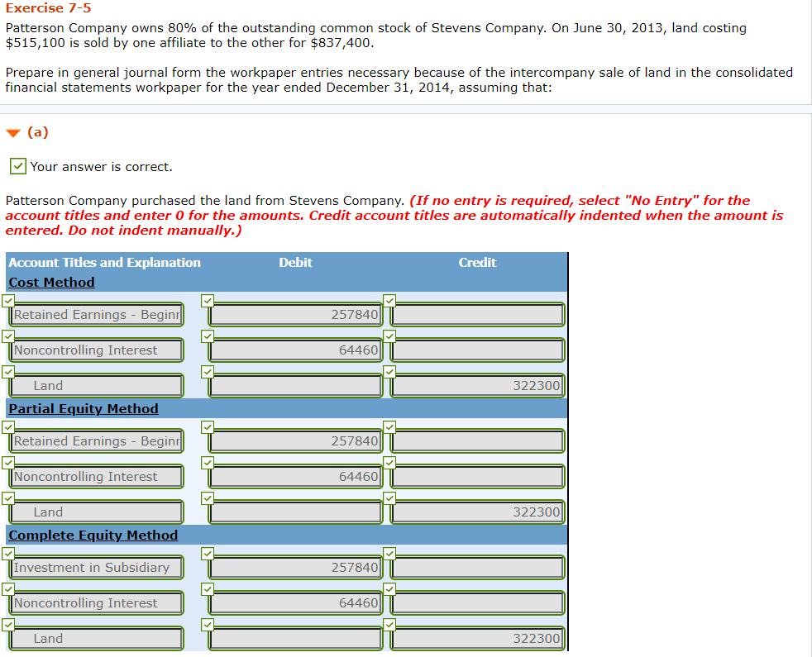The width and height of the screenshot is (812, 657).
Task: Click checkmark icon beside Cost Method Land account
Action: coord(8,372)
